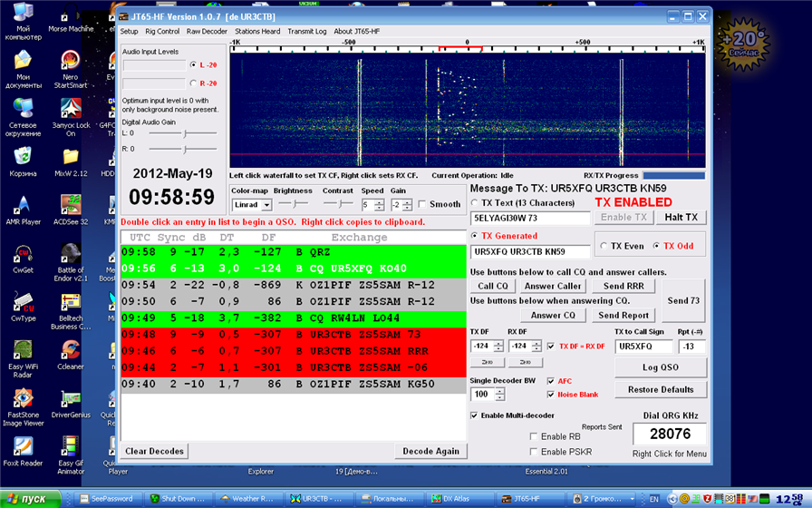Open the CwType desktop icon
This screenshot has height=508, width=812.
pyautogui.click(x=24, y=301)
